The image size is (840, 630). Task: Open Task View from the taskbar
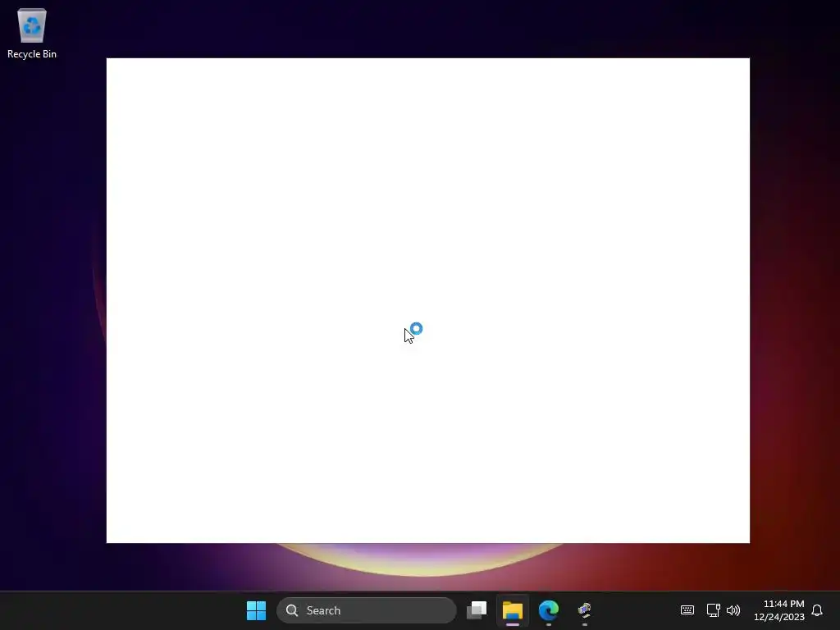coord(477,610)
